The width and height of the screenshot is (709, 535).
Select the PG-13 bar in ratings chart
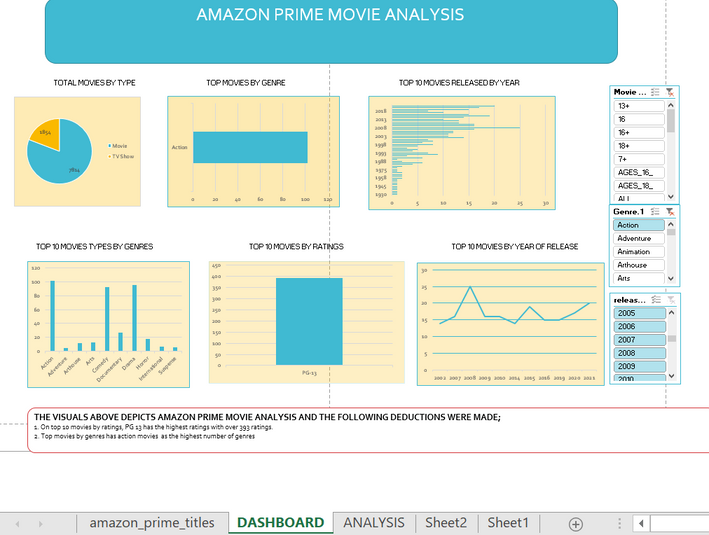309,321
